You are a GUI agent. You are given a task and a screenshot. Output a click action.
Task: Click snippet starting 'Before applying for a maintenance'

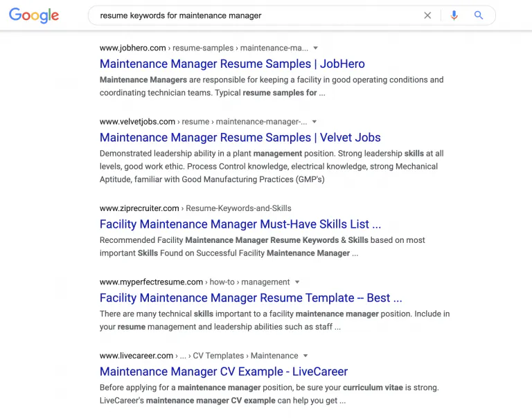[269, 394]
